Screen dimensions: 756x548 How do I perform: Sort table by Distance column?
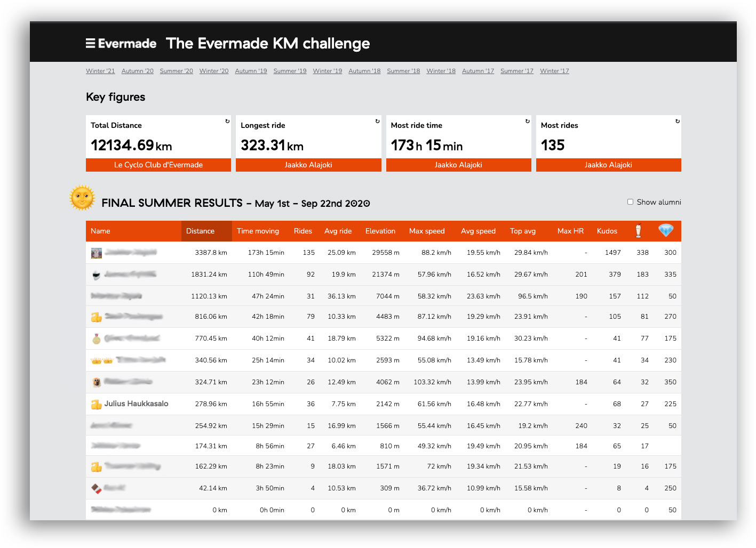[x=200, y=231]
